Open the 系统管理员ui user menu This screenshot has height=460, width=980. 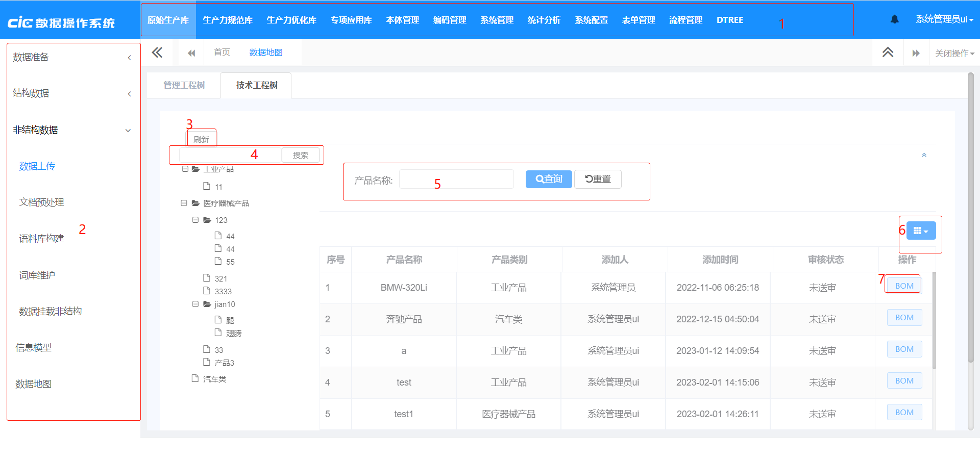click(944, 19)
